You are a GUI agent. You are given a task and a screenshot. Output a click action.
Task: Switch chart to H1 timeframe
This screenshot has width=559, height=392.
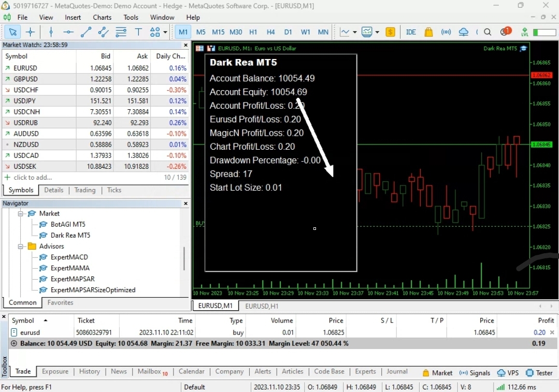tap(253, 32)
